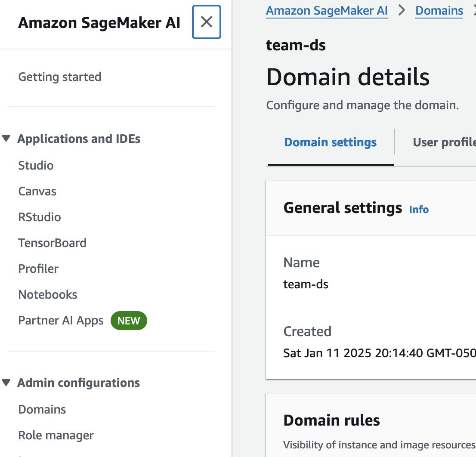Screen dimensions: 476x457
Task: Open Role manager
Action: pyautogui.click(x=56, y=435)
